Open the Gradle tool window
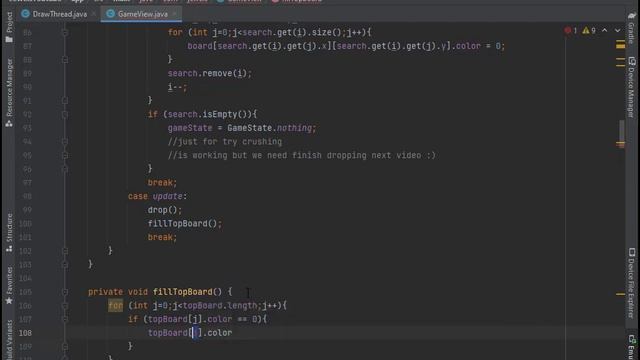The image size is (640, 360). (x=631, y=29)
